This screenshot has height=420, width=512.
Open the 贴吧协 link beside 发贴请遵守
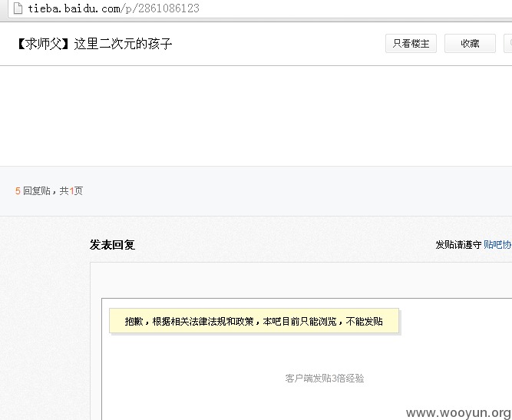(x=497, y=245)
